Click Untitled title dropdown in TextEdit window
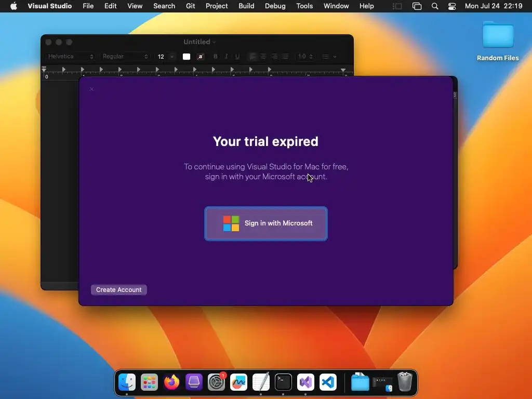The width and height of the screenshot is (532, 399). 199,42
